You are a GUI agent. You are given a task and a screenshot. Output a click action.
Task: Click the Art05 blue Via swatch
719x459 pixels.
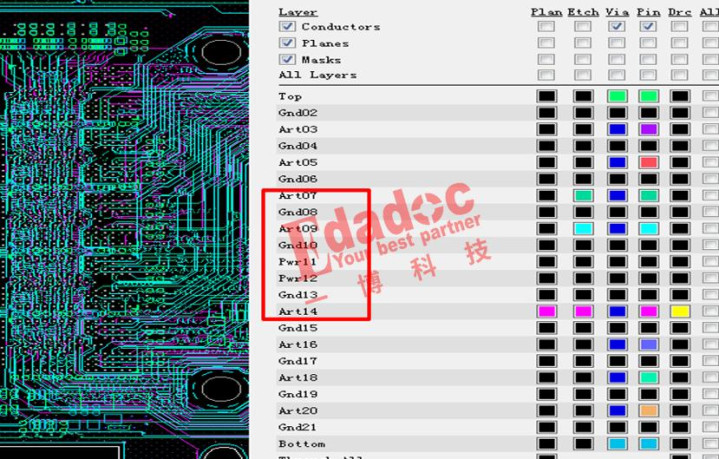617,162
